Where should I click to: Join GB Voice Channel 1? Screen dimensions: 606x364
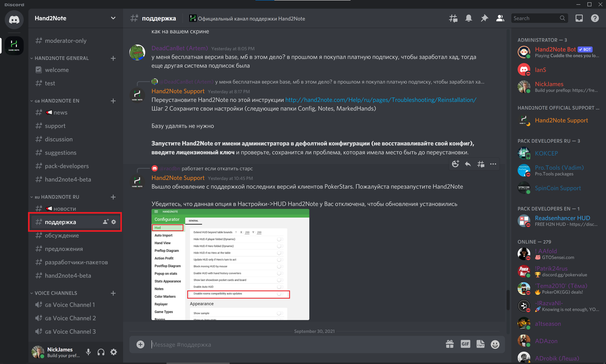[76, 305]
